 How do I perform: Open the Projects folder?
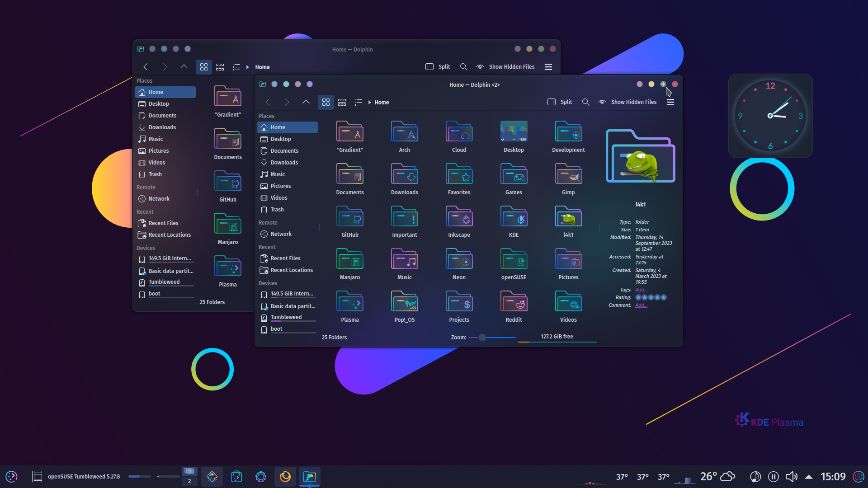(459, 306)
